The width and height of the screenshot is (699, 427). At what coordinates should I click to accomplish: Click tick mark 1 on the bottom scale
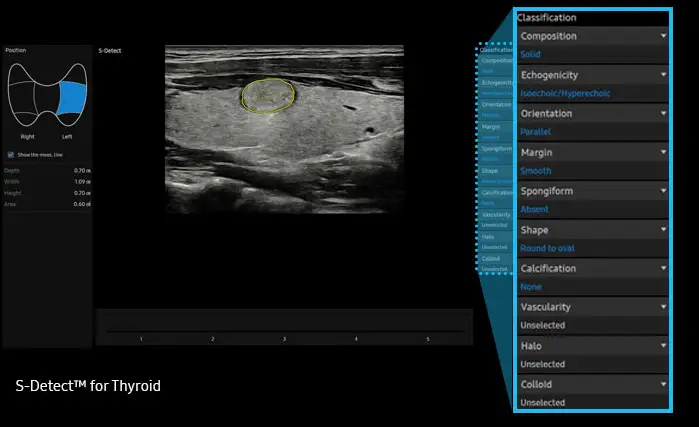coord(141,339)
